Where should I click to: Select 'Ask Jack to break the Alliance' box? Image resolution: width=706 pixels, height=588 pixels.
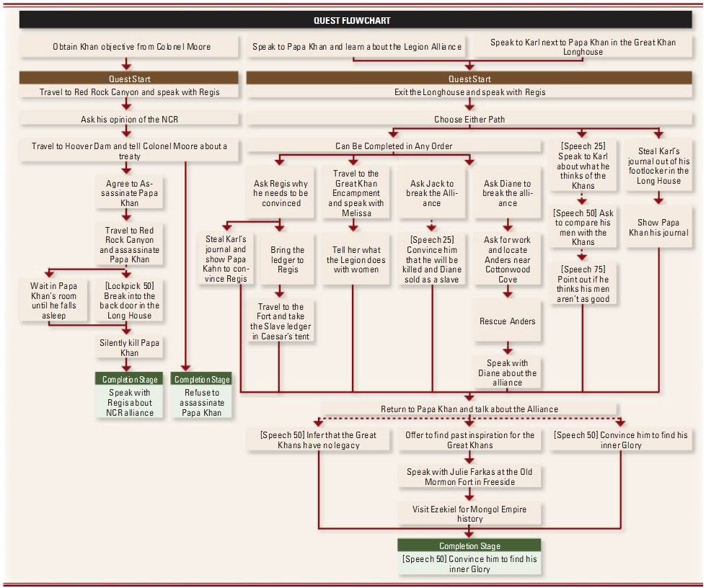[x=431, y=193]
